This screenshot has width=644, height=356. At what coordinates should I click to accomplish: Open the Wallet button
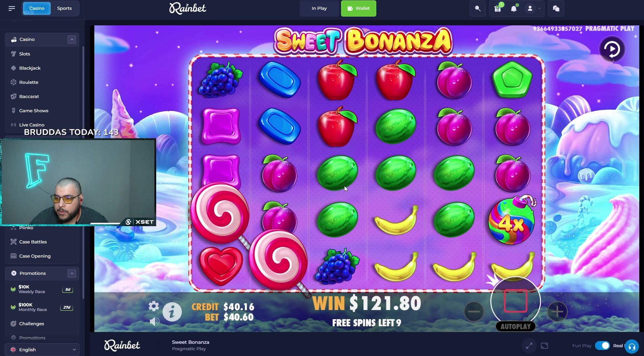358,8
